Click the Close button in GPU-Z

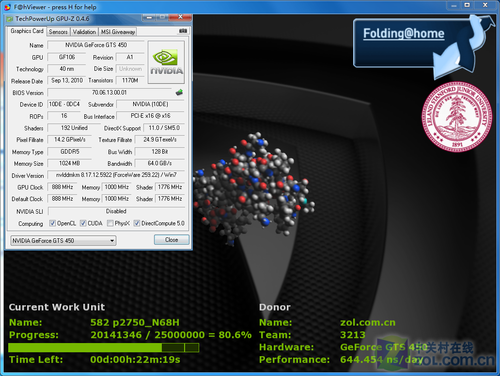171,240
